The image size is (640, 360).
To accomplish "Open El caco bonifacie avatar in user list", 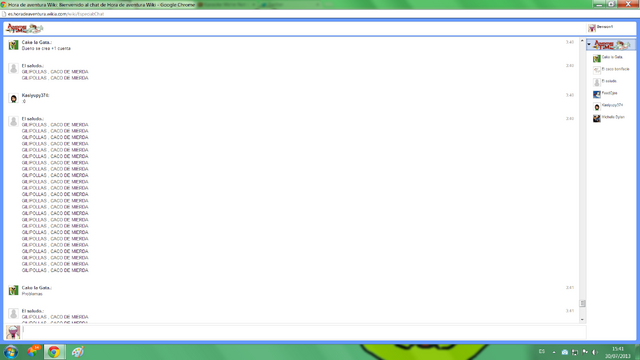I will [597, 70].
